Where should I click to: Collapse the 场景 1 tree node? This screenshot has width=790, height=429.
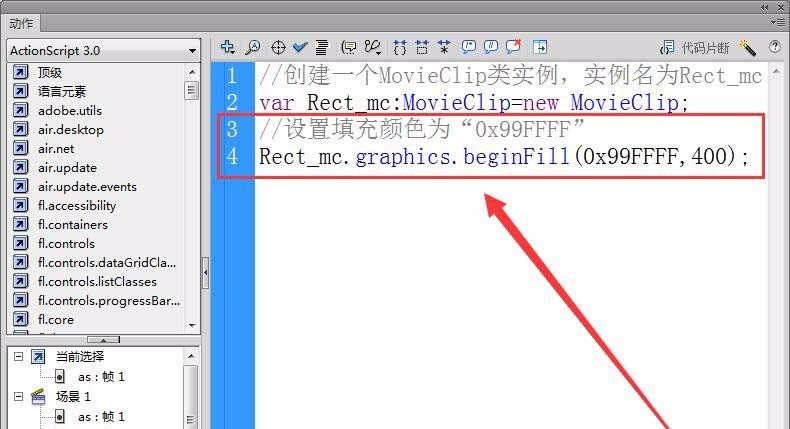19,397
